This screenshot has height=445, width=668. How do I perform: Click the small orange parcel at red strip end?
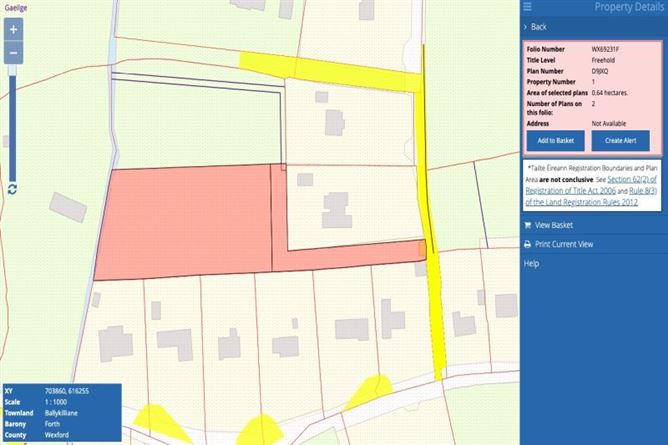(422, 249)
